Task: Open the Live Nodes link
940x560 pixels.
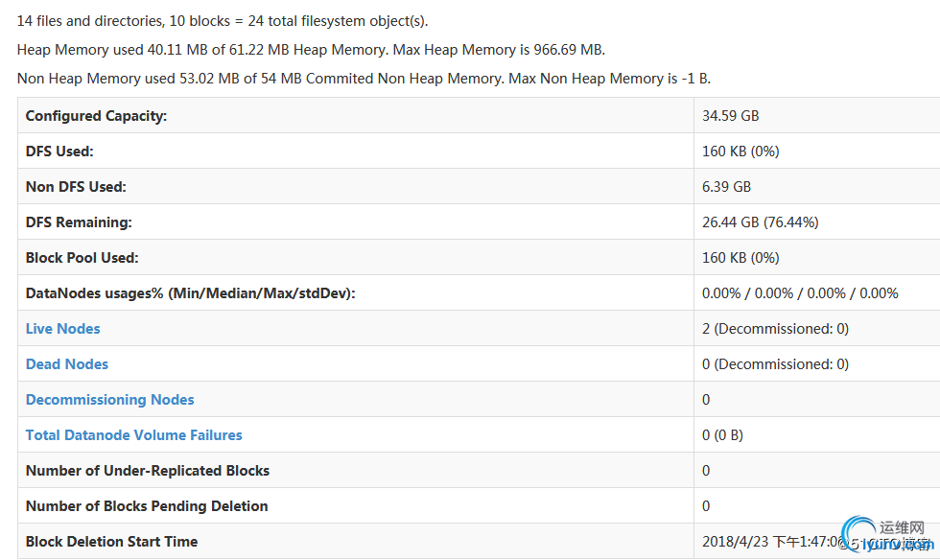Action: pyautogui.click(x=63, y=329)
